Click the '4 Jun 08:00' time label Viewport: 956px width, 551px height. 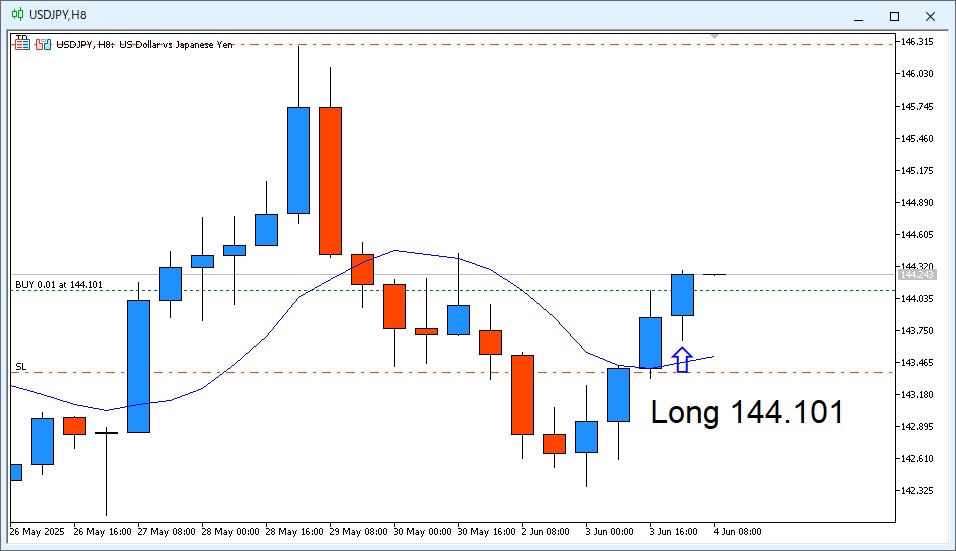tap(738, 531)
